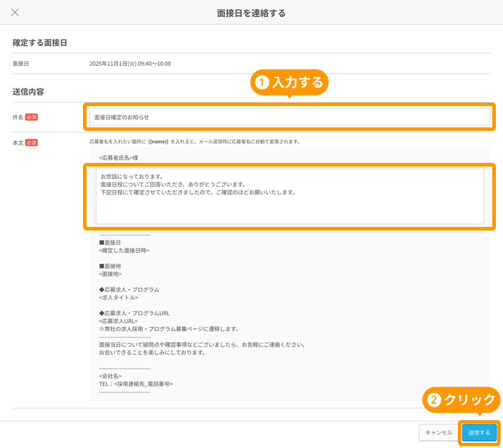
Task: Click the お会いできることを楽しみにしております。 line
Action: 152,353
